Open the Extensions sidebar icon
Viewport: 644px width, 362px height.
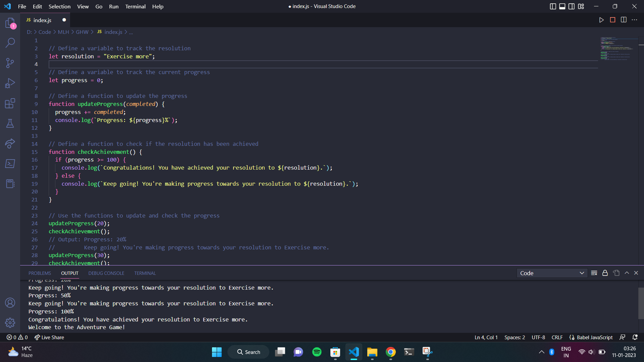(x=10, y=103)
